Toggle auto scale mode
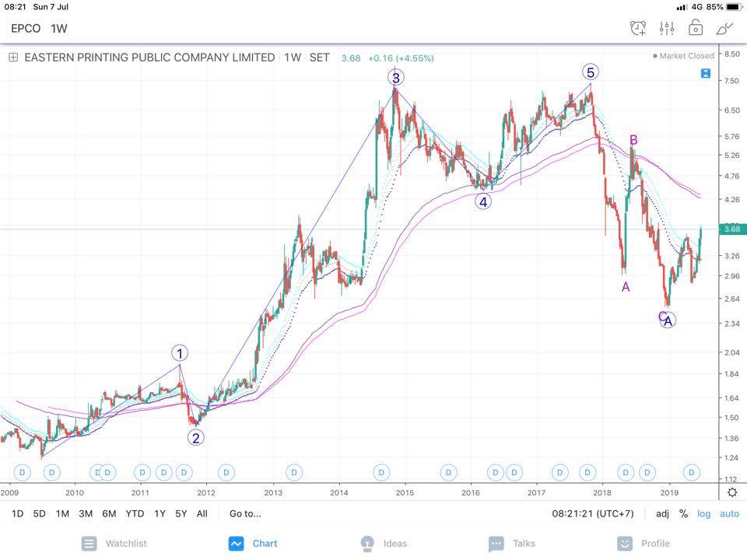The height and width of the screenshot is (560, 747). pos(729,513)
